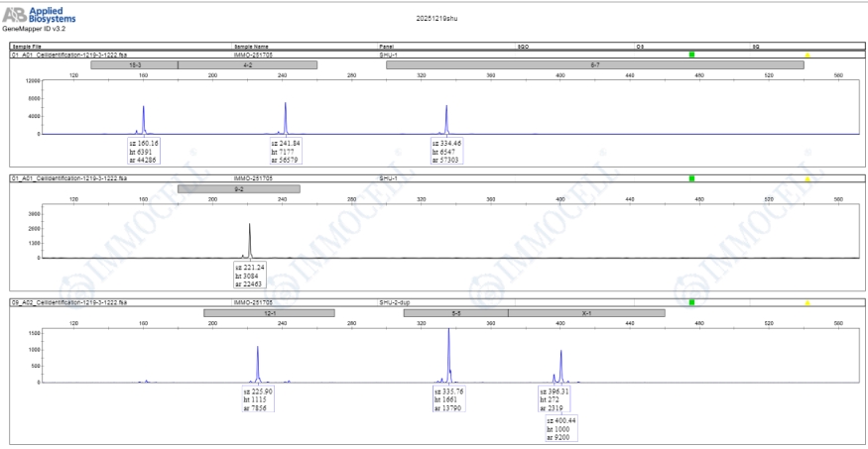Image resolution: width=868 pixels, height=449 pixels.
Task: Select the 12-1 marker bar
Action: [269, 312]
